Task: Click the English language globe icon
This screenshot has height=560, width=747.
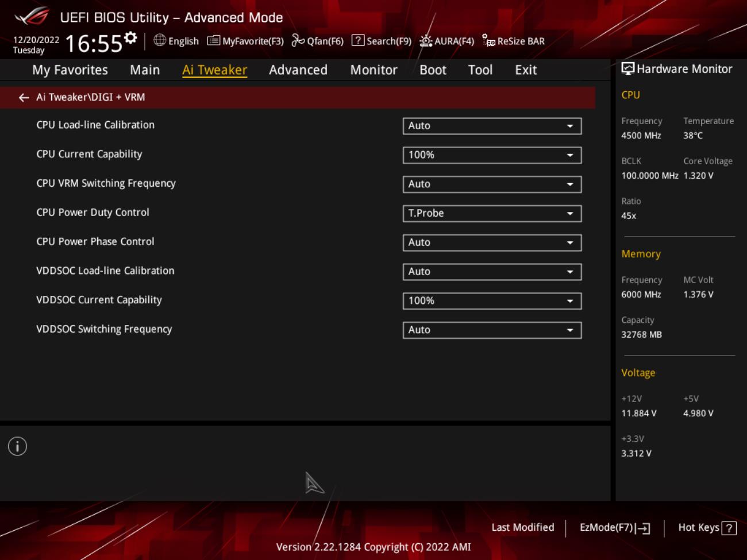Action: click(x=160, y=40)
